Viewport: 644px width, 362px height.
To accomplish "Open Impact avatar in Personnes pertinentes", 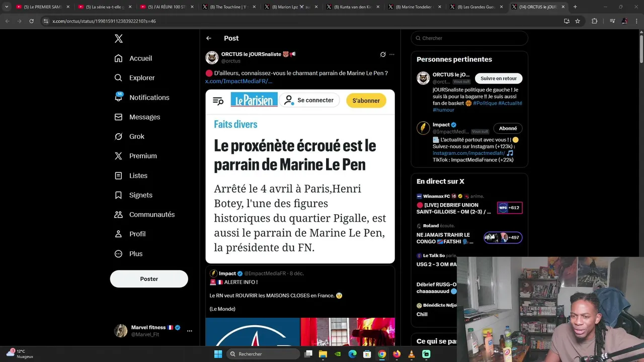I will coord(423,128).
